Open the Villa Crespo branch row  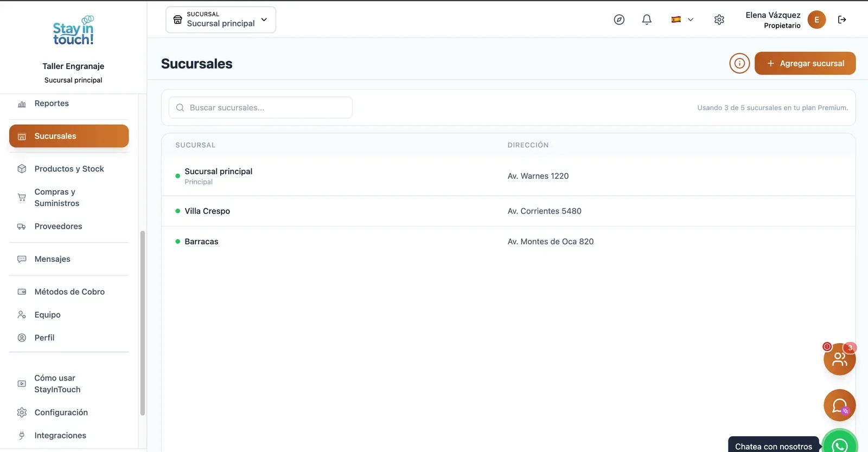[x=508, y=211]
